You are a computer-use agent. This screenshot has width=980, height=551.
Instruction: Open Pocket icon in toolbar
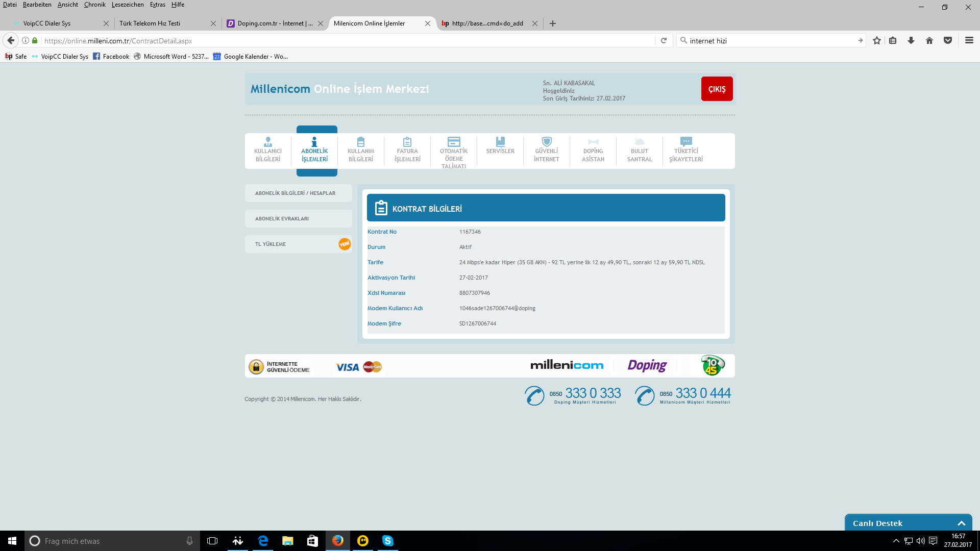(948, 40)
